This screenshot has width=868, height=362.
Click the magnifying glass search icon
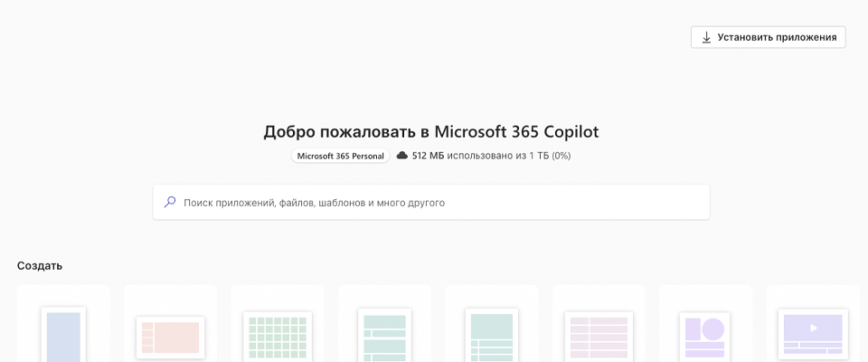(x=170, y=203)
